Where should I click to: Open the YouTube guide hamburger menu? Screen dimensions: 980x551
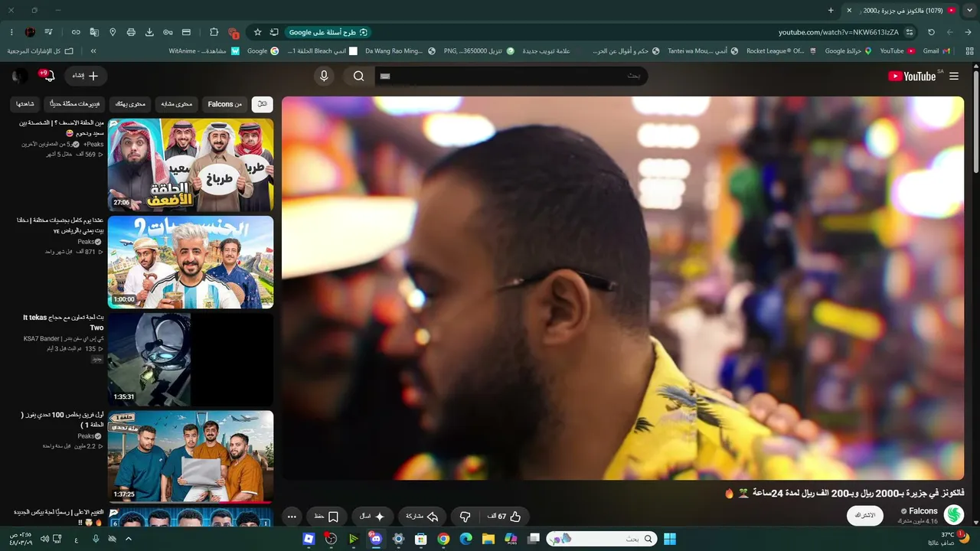click(x=954, y=77)
